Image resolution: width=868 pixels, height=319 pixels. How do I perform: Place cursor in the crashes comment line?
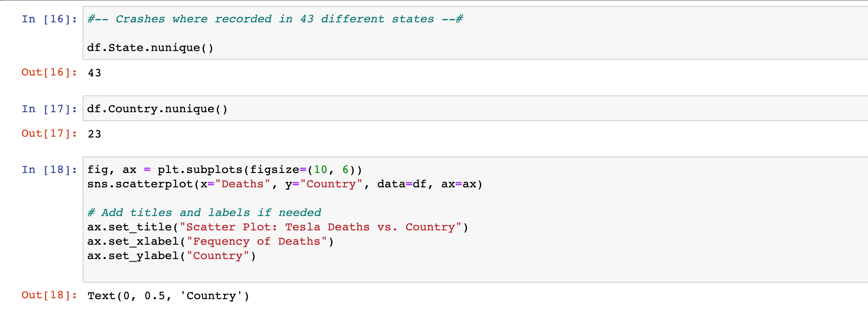click(275, 19)
